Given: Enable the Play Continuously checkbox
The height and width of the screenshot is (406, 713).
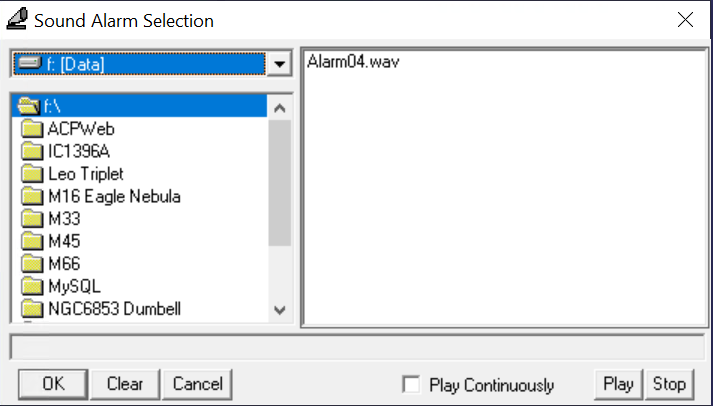Looking at the screenshot, I should pyautogui.click(x=412, y=385).
